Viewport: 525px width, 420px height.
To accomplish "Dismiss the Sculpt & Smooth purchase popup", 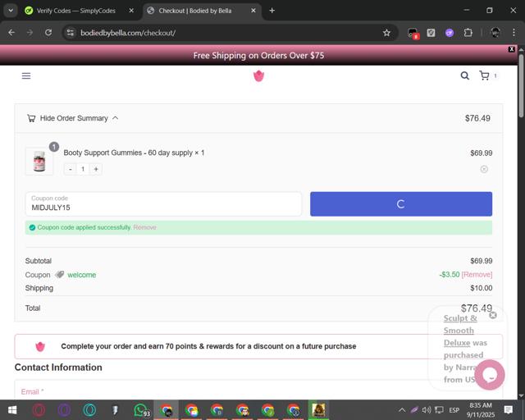I will [x=493, y=315].
